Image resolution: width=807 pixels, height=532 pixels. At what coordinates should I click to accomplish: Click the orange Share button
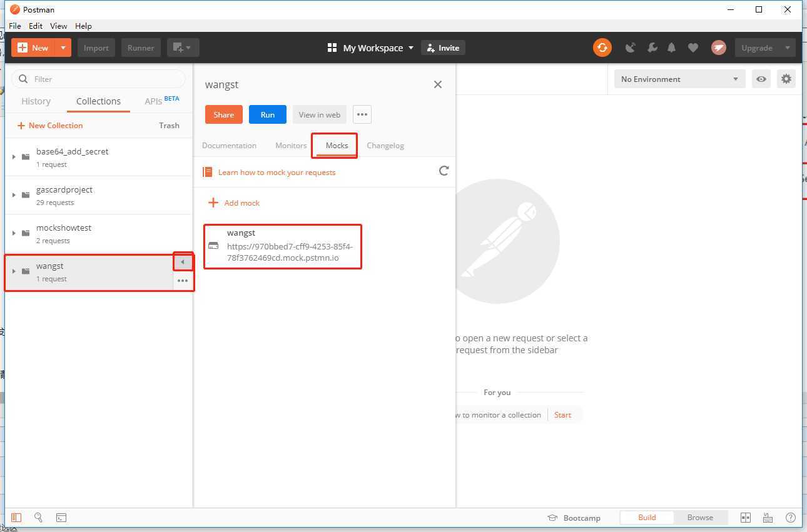point(223,114)
